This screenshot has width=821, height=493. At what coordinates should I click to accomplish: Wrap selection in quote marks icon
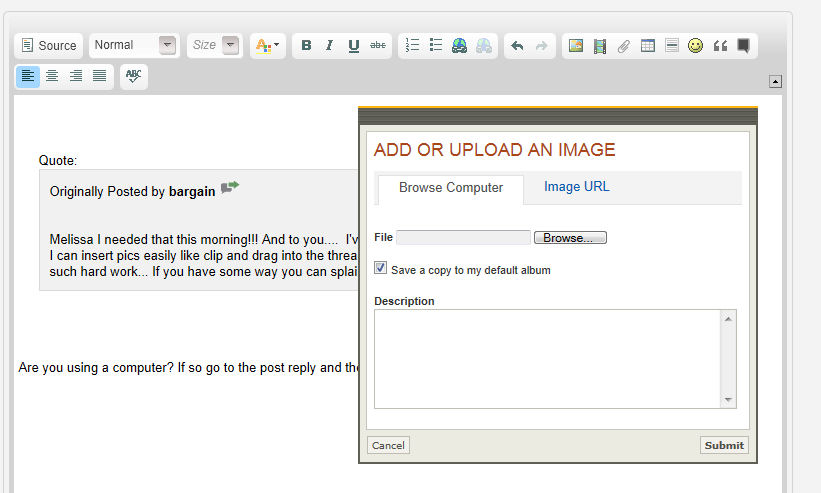pos(719,45)
